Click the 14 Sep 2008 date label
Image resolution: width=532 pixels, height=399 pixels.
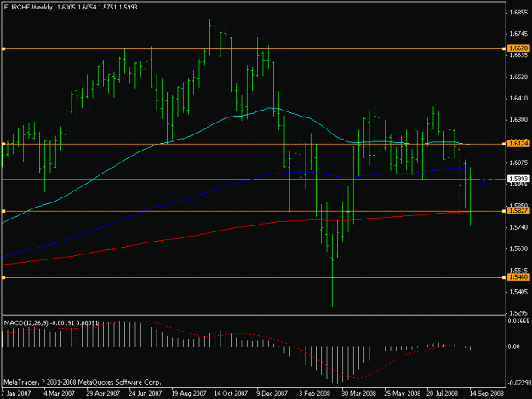tap(486, 393)
